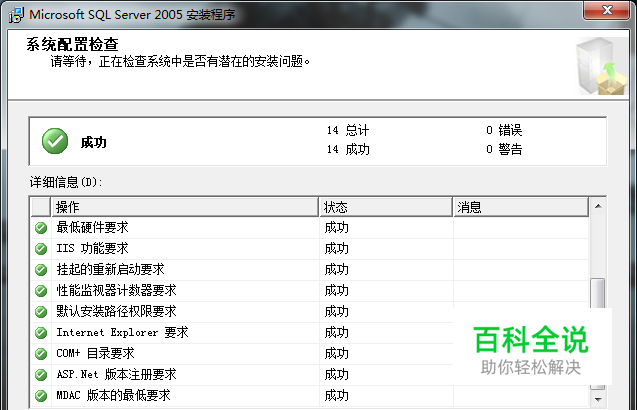The width and height of the screenshot is (637, 410).
Task: Select the Internet Explorer 要求 row text
Action: pos(122,332)
